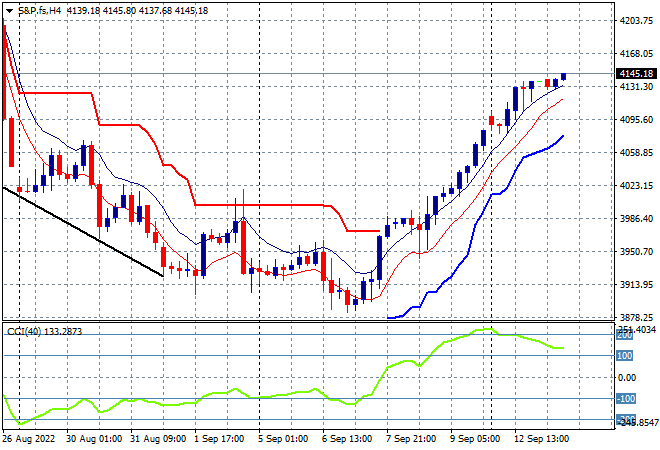Select the CCI(40) 133.2873 indicator label
The image size is (660, 450).
[45, 332]
